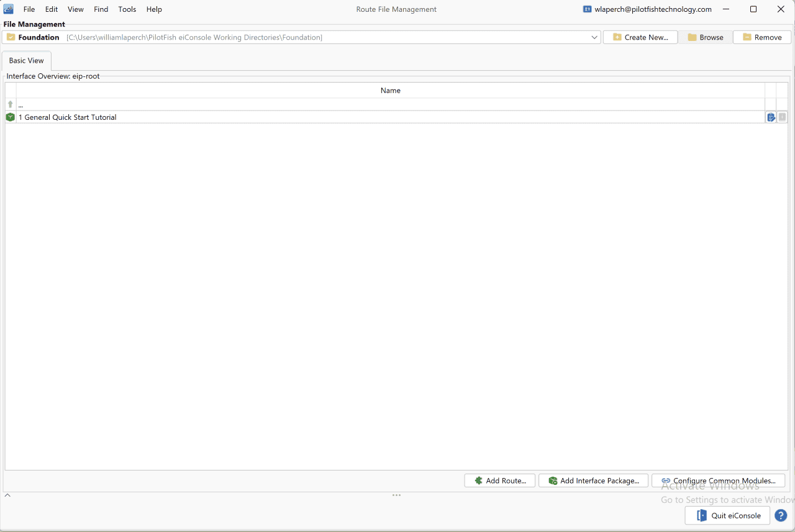Screen dimensions: 795x532
Task: Expand the Foundation working directory dropdown
Action: coord(594,37)
